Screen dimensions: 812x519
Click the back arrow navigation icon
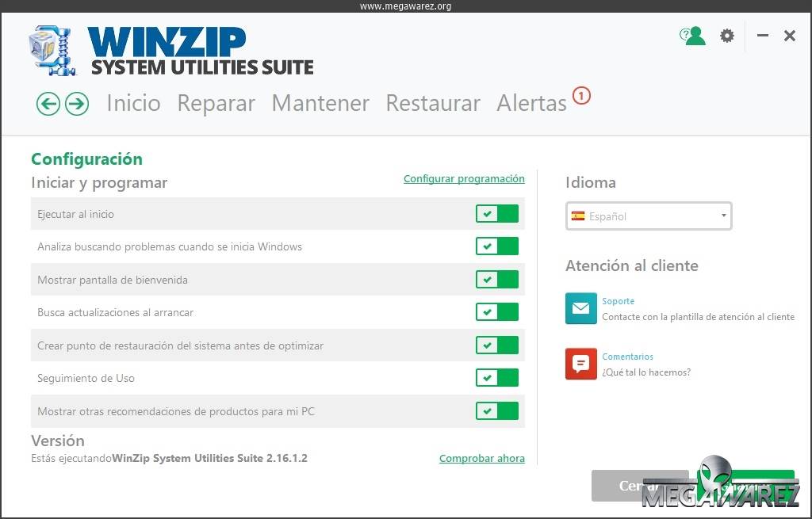click(x=48, y=104)
